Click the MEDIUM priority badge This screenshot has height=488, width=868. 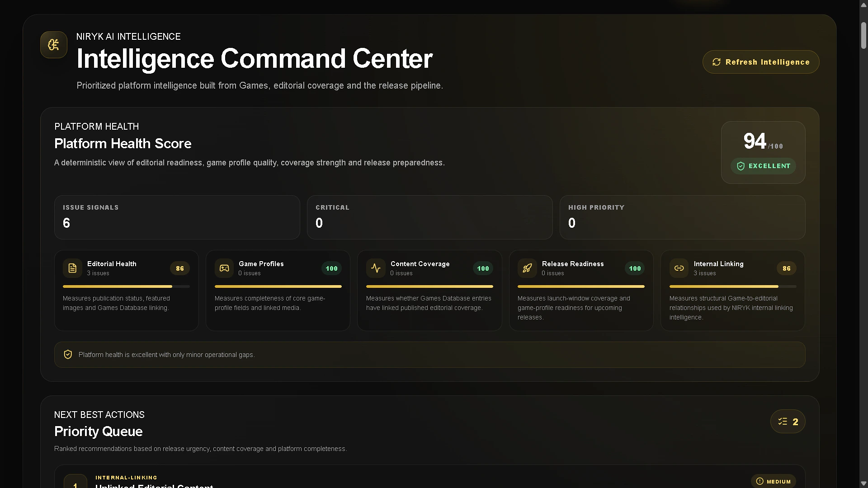[x=774, y=481]
